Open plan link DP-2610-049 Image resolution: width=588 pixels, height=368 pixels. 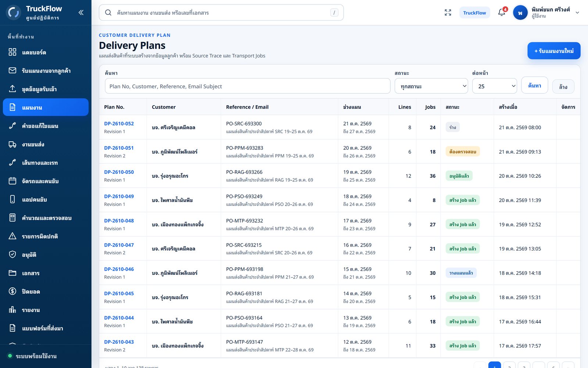click(x=119, y=197)
